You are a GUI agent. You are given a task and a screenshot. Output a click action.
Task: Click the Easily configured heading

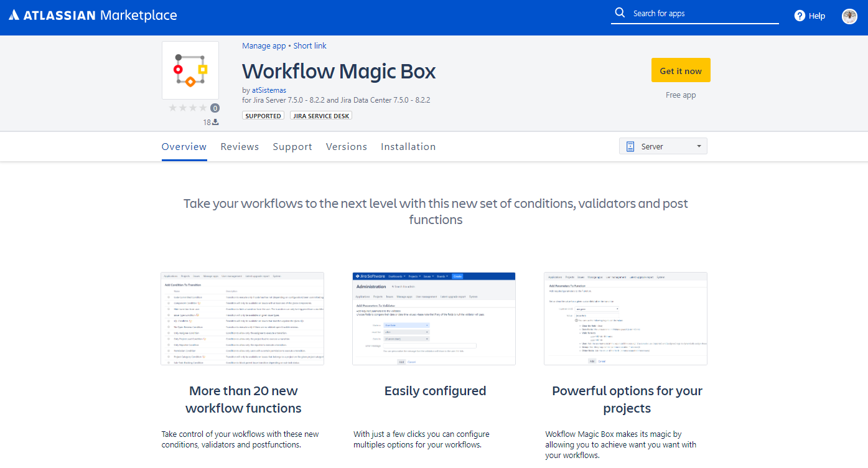click(x=435, y=391)
